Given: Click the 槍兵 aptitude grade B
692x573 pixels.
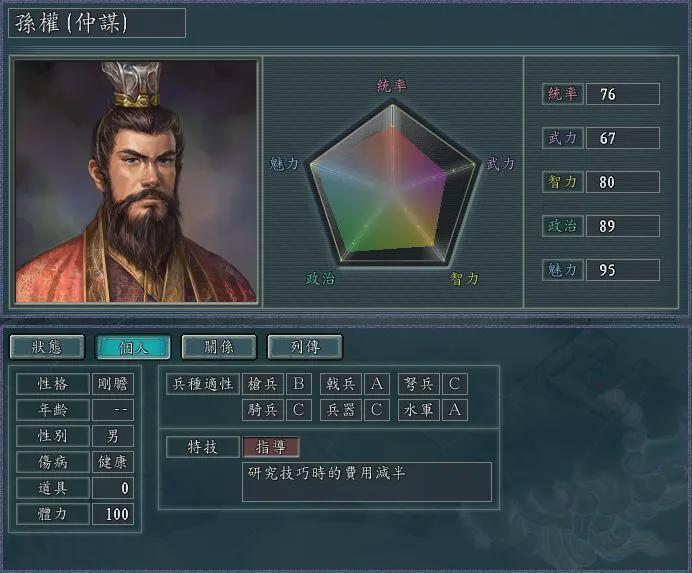Looking at the screenshot, I should pyautogui.click(x=299, y=384).
